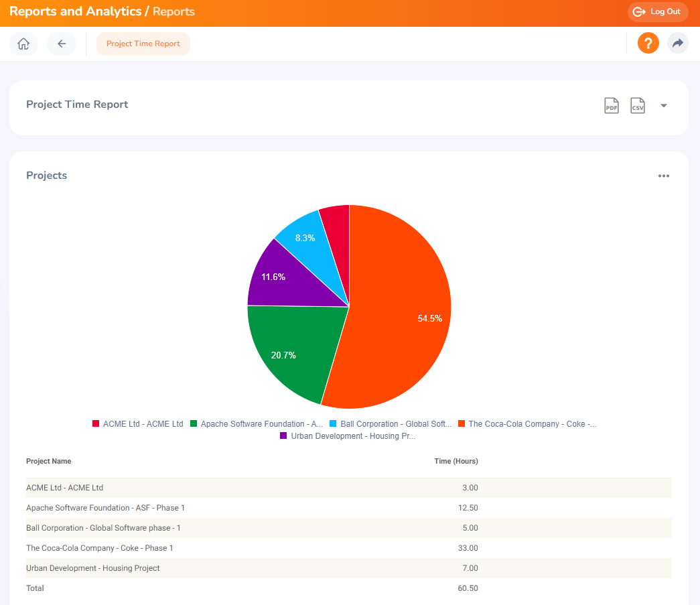The image size is (700, 605).
Task: Export the report as PDF
Action: click(611, 106)
